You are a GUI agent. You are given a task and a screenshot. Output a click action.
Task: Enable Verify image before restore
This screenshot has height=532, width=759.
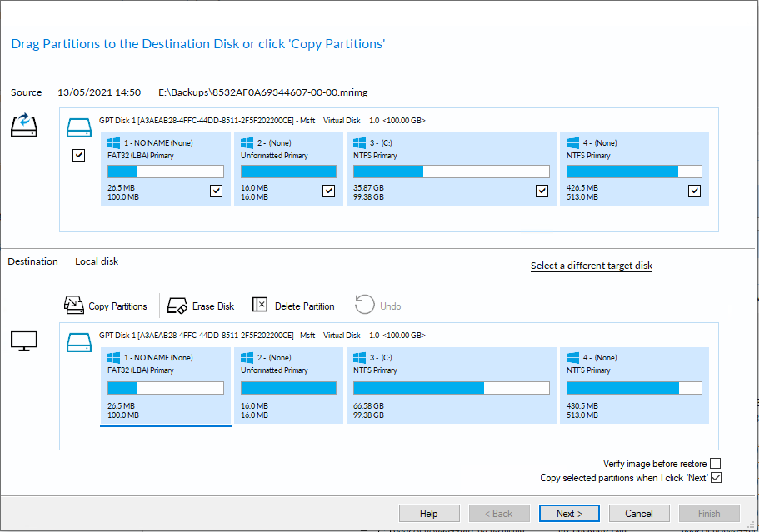point(716,464)
